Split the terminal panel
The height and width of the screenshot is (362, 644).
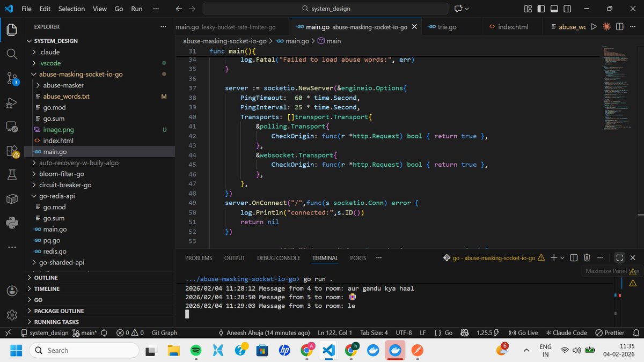point(574,258)
